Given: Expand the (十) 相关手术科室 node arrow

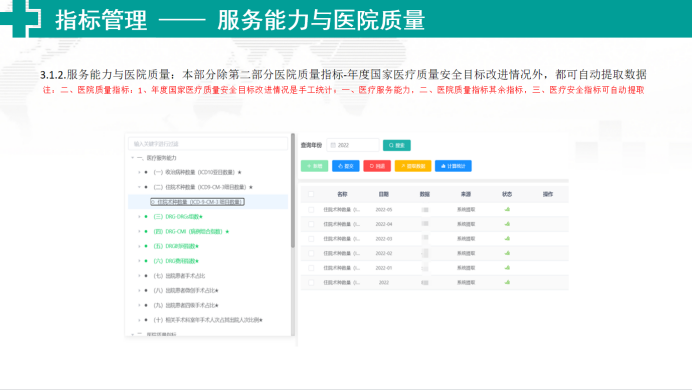Looking at the screenshot, I should (139, 320).
